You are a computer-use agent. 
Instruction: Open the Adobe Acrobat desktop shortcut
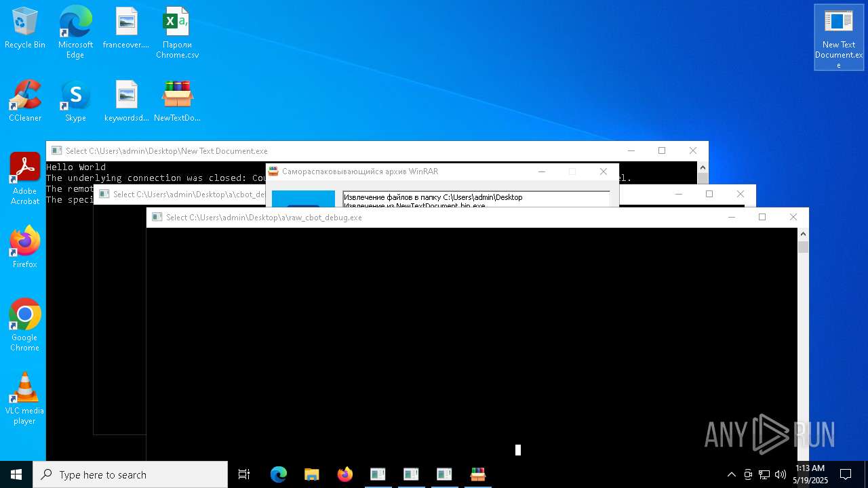click(x=25, y=179)
